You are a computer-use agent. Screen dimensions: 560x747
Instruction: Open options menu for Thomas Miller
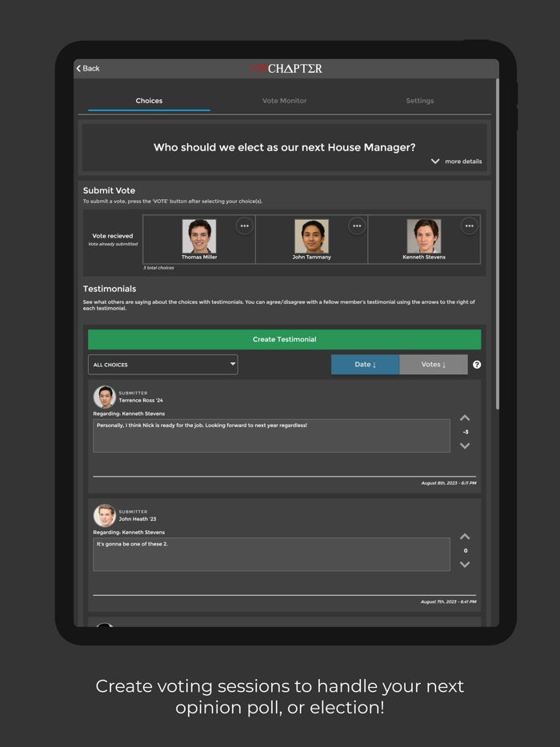coord(245,226)
